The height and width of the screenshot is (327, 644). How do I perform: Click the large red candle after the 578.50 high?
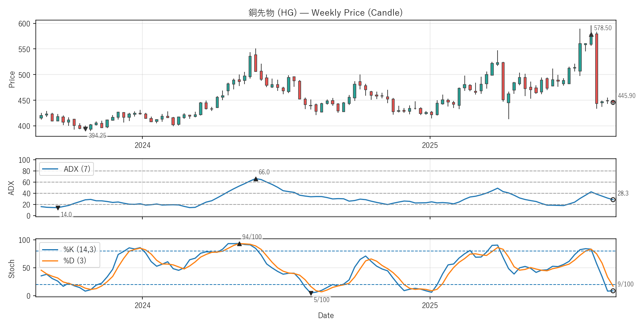(597, 69)
